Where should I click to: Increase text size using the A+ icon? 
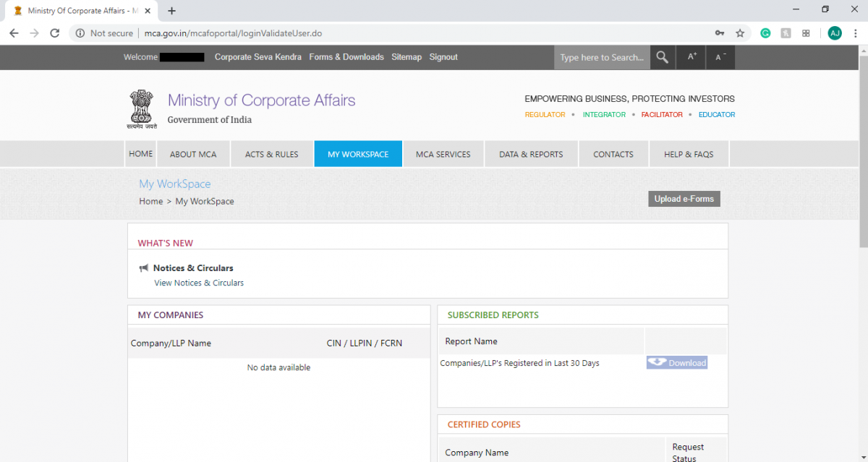click(x=690, y=56)
